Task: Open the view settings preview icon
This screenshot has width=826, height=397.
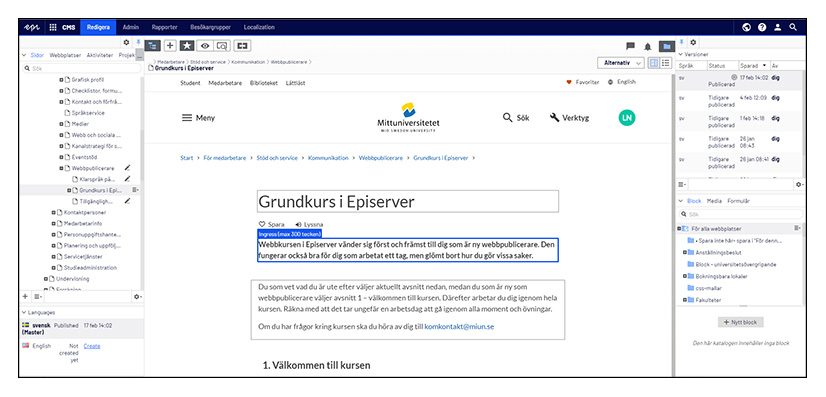Action: (x=222, y=46)
